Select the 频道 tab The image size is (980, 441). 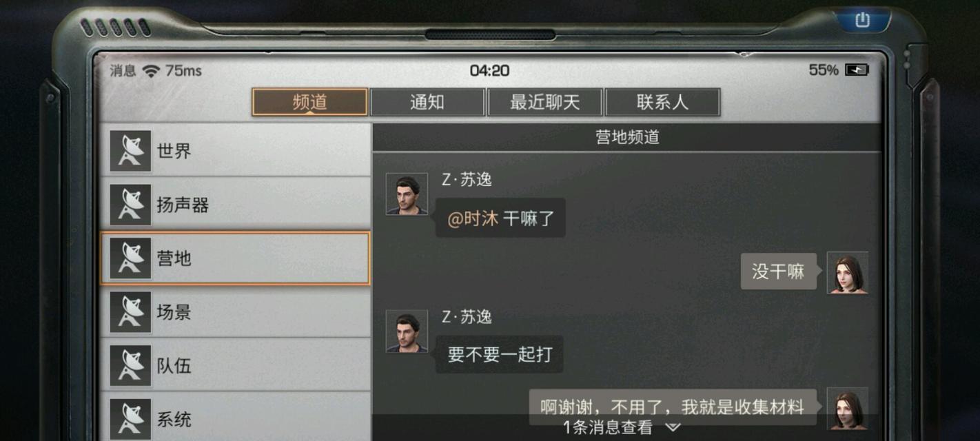point(309,102)
